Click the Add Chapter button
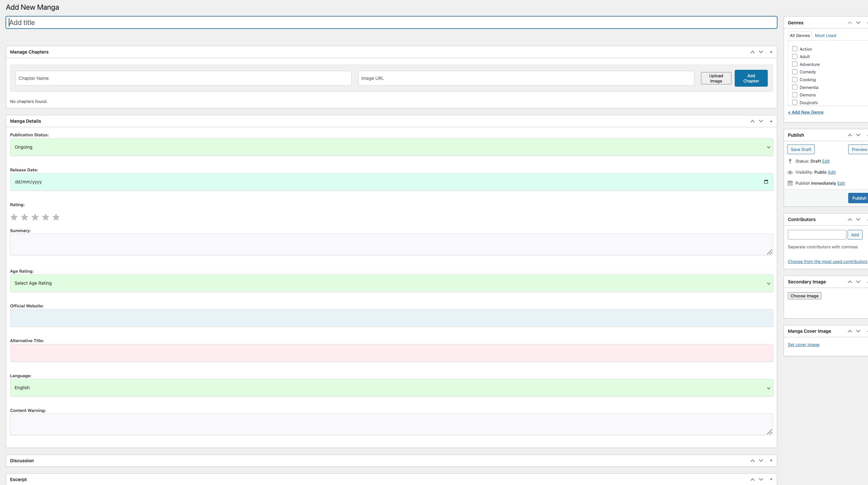868x485 pixels. click(751, 78)
